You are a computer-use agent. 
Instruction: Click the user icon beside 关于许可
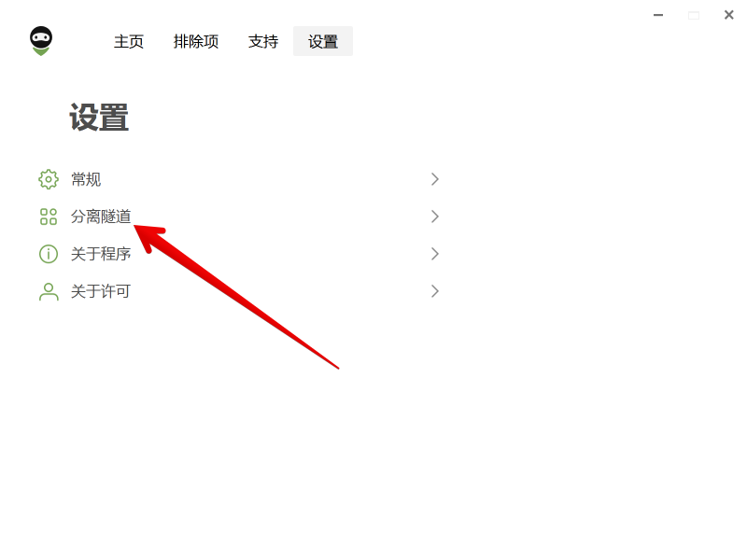(x=49, y=291)
